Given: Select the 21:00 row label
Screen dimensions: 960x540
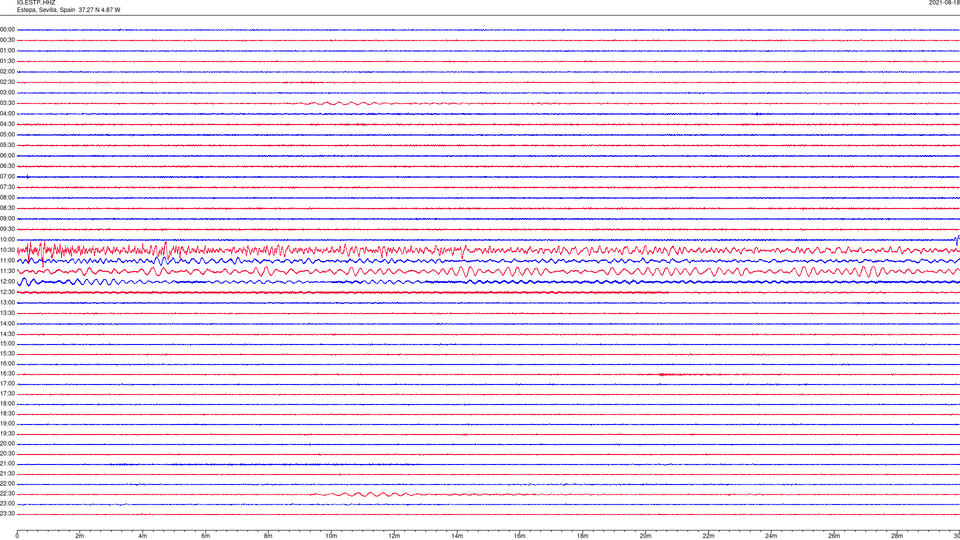Looking at the screenshot, I should tap(7, 464).
